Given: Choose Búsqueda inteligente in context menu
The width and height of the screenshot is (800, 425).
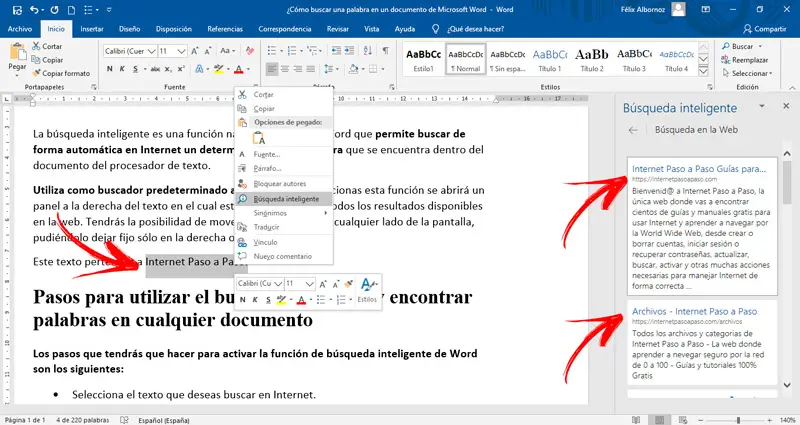Looking at the screenshot, I should pyautogui.click(x=284, y=199).
